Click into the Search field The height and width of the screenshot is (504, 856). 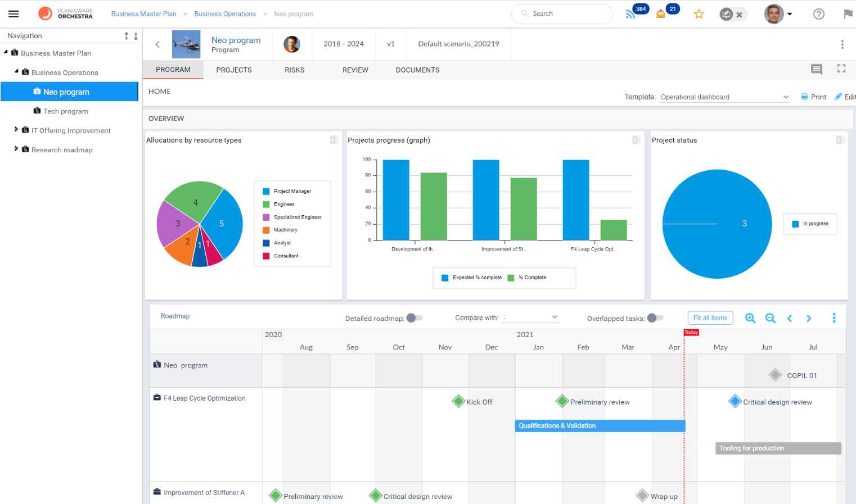point(562,14)
